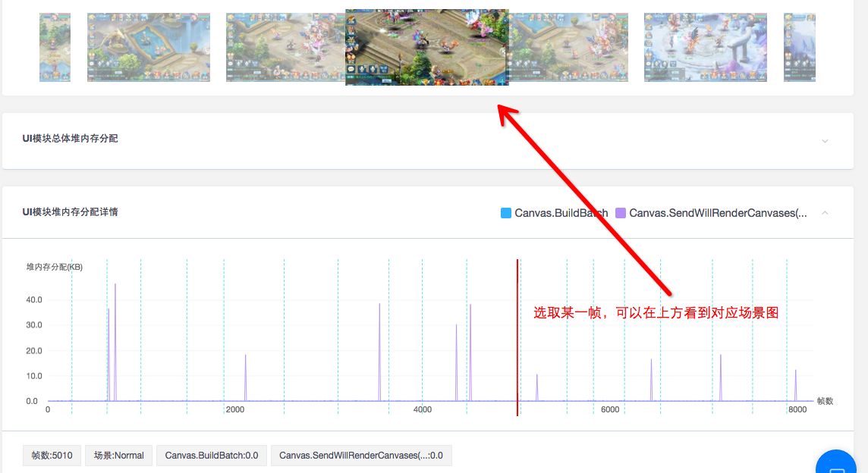Select the leftmost small scene thumbnail
868x473 pixels.
tap(55, 47)
